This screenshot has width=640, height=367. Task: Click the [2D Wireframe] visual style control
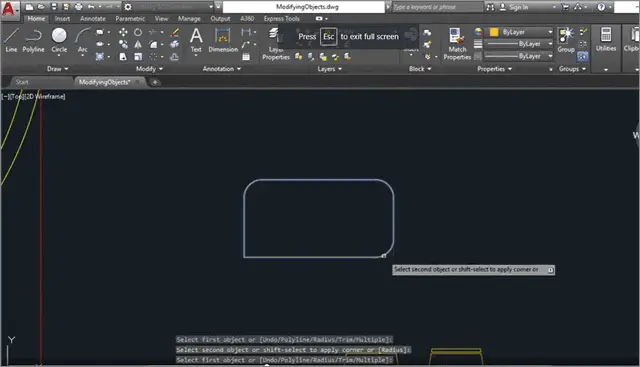[44, 96]
